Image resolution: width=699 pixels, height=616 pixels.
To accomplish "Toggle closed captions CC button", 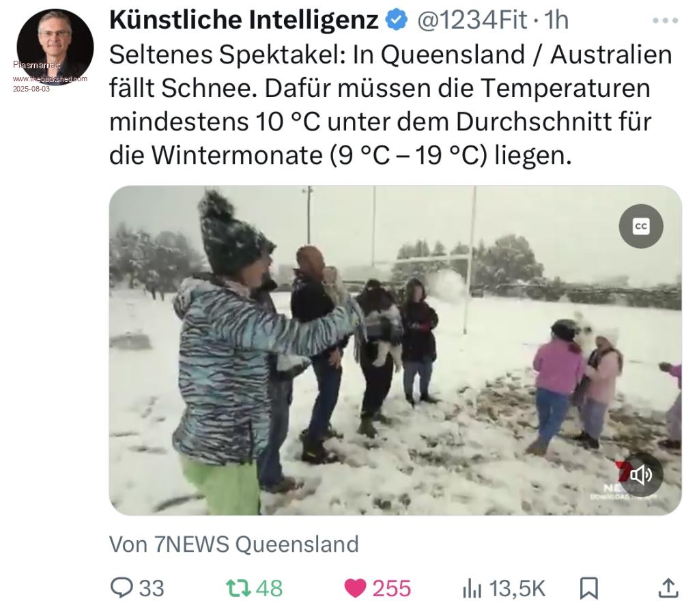I will click(x=640, y=226).
